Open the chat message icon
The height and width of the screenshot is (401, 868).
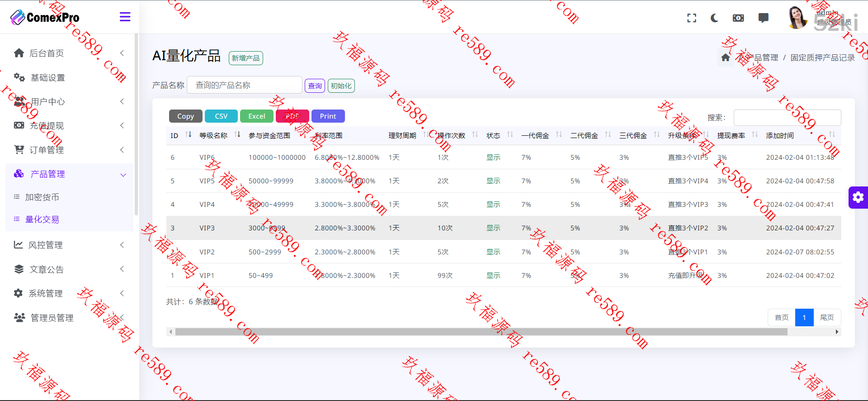[x=763, y=18]
